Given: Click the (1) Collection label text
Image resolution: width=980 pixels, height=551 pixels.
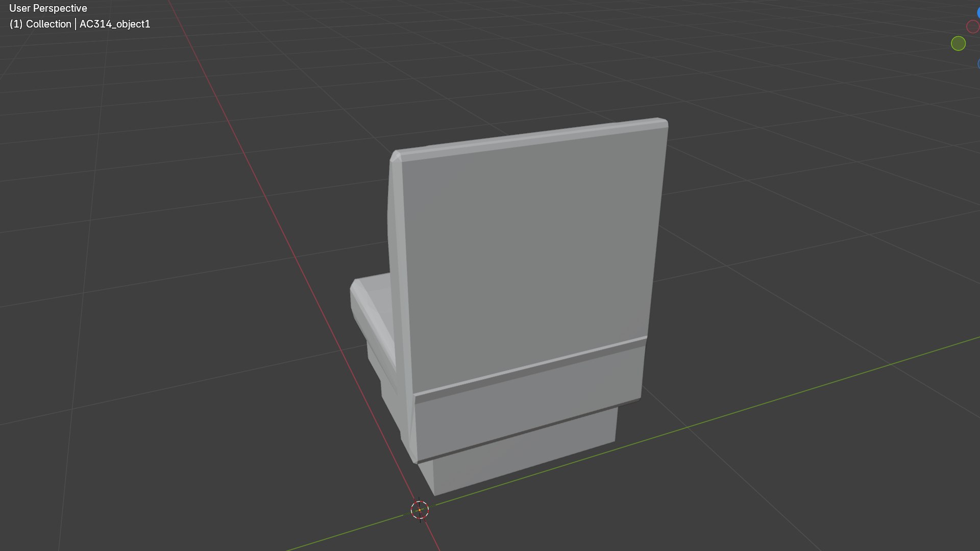Looking at the screenshot, I should click(x=40, y=24).
